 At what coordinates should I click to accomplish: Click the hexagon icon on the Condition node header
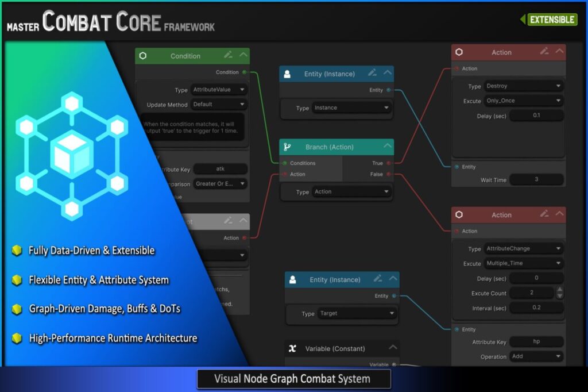tap(144, 56)
